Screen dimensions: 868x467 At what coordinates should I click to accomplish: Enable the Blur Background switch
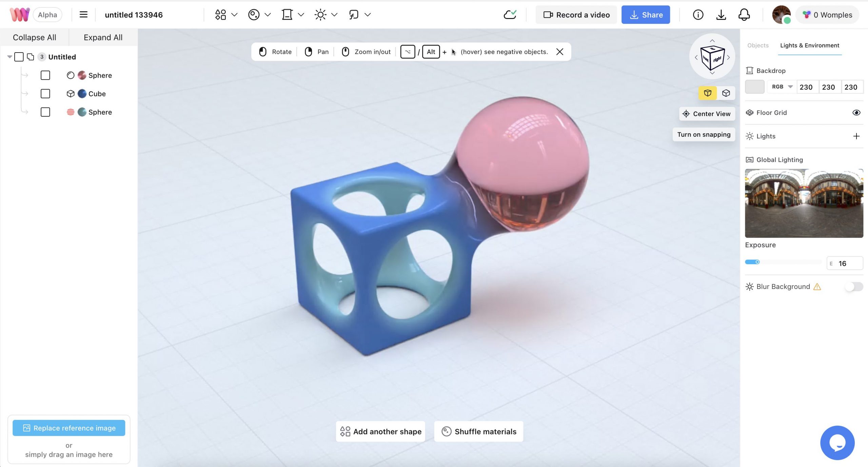pos(854,287)
